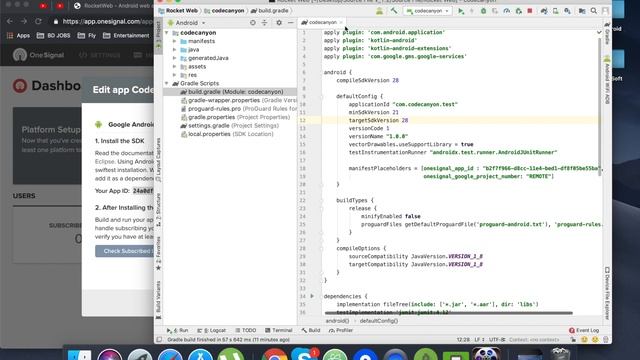Open the Build tool window tab
Image resolution: width=640 pixels, height=360 pixels.
point(311,330)
